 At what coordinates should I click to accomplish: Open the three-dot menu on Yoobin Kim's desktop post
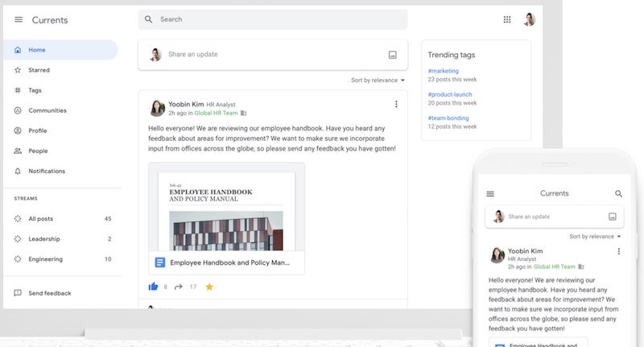pyautogui.click(x=396, y=105)
